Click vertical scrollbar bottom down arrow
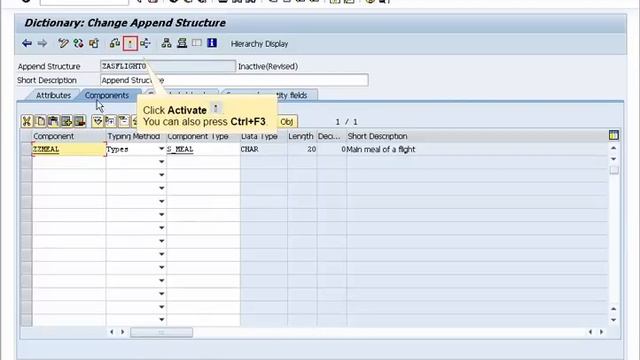Screen dimensions: 640x360 pos(613,320)
